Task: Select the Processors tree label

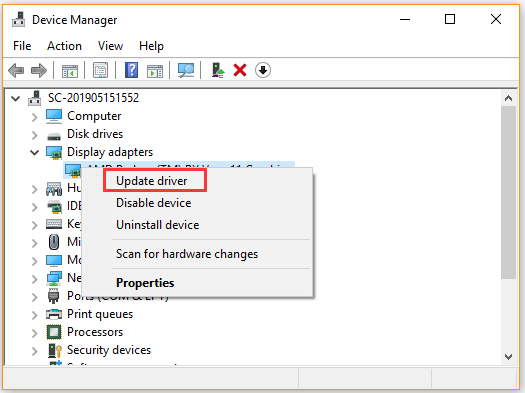Action: click(x=95, y=332)
